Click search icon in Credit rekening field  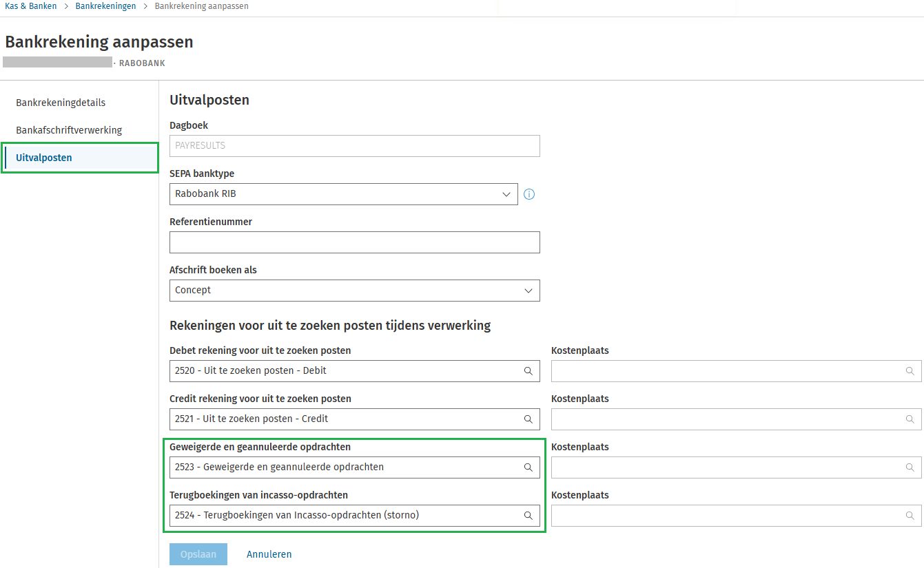coord(528,419)
